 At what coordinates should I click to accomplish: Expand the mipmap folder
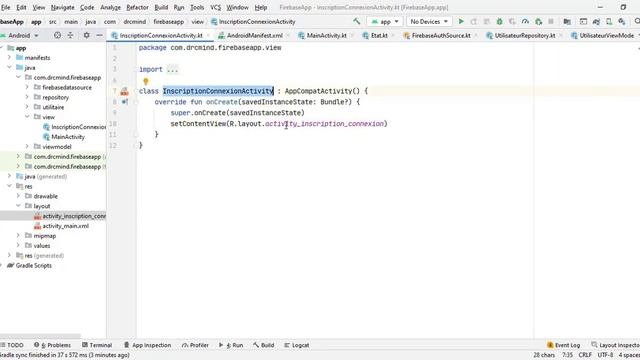click(18, 236)
